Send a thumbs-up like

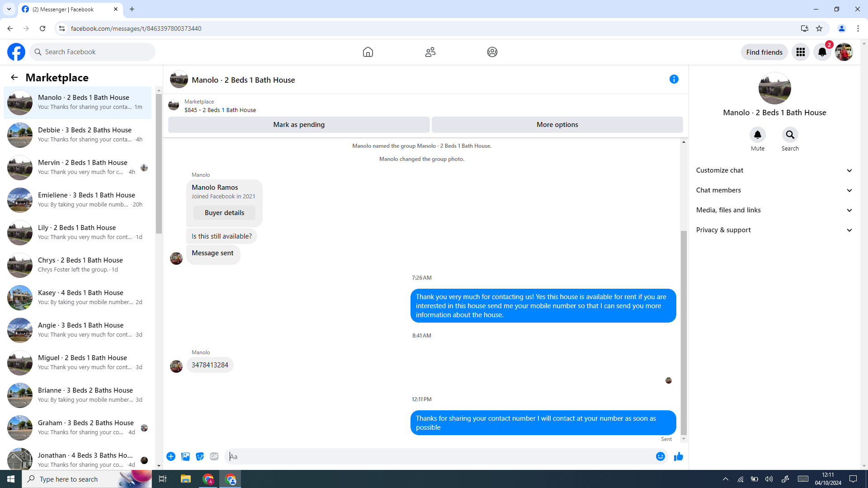[679, 456]
